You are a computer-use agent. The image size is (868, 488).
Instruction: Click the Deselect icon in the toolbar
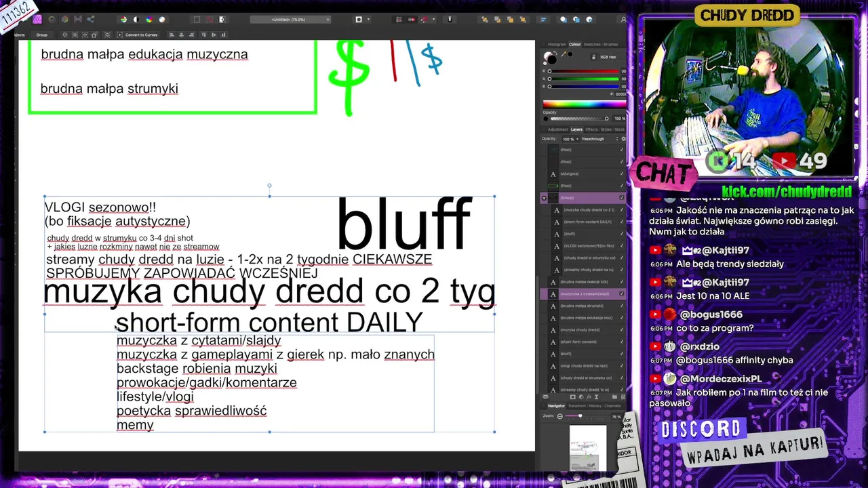[x=210, y=20]
